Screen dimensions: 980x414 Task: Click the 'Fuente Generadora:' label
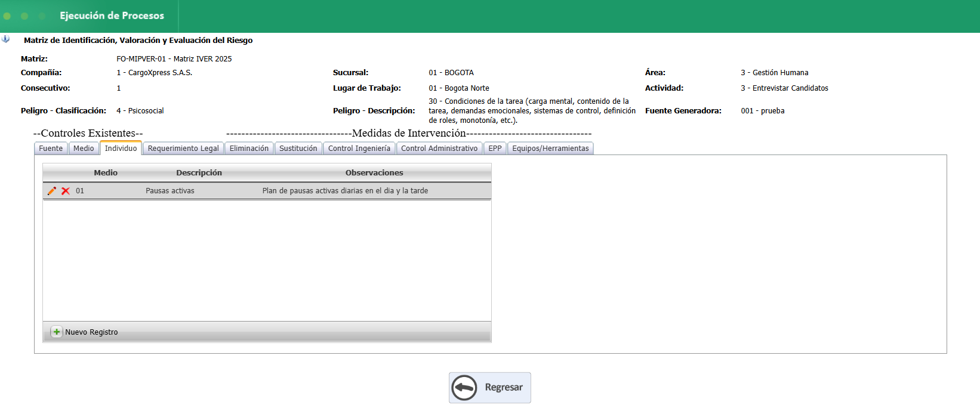[683, 111]
